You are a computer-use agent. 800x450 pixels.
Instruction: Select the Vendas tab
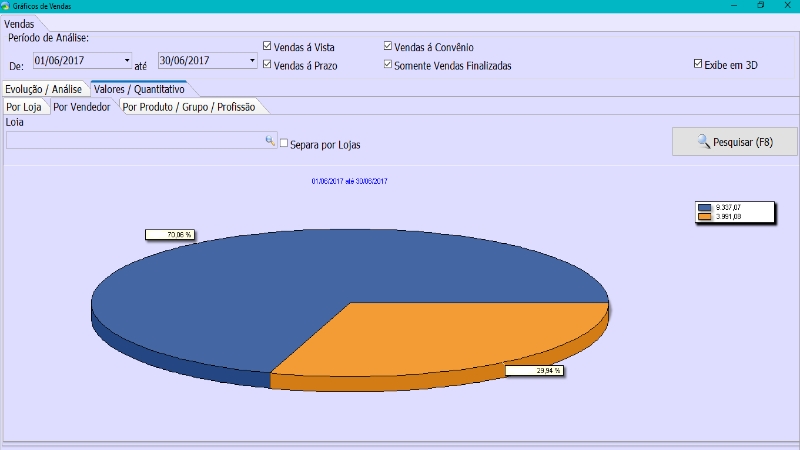point(19,23)
